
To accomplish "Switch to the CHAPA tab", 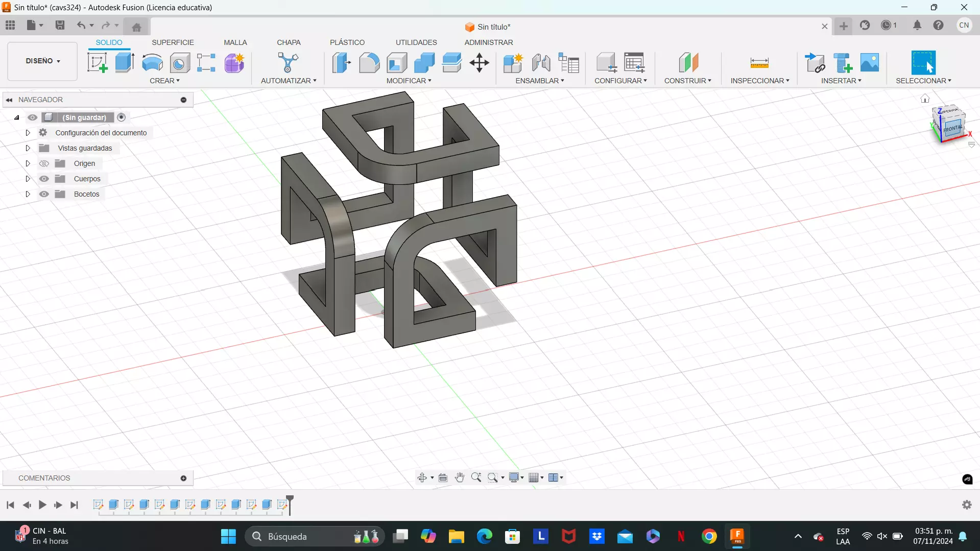I will click(289, 42).
